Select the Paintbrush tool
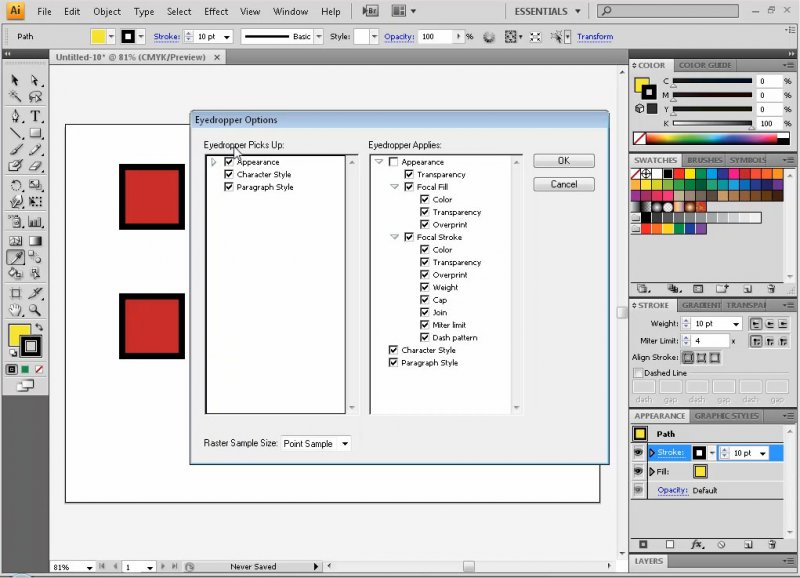 click(15, 149)
